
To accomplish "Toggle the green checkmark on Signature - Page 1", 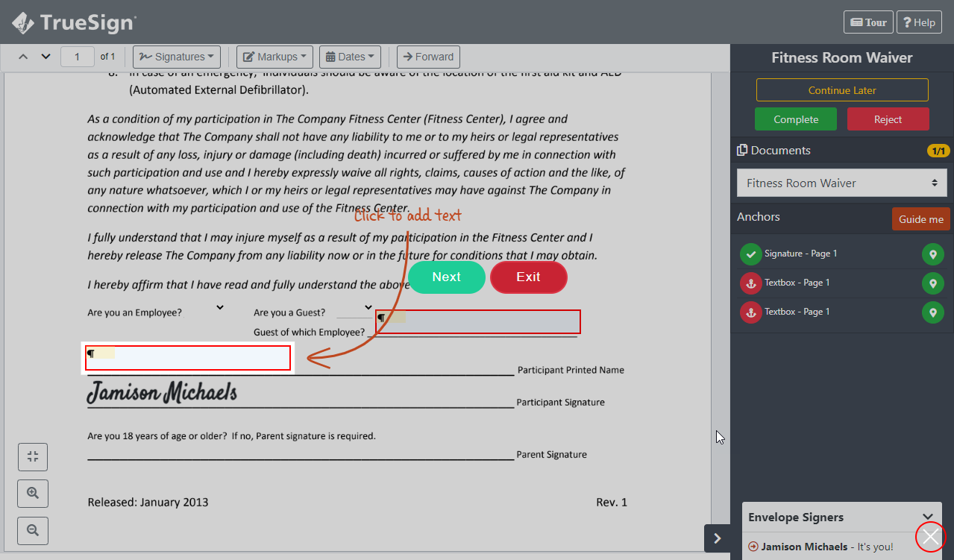I will 750,254.
